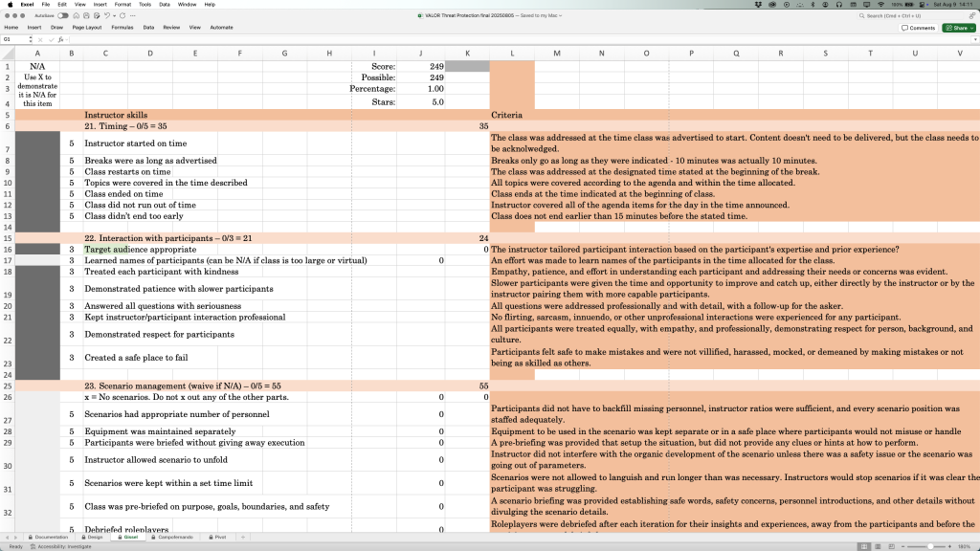Click the formula bar input area
980x551 pixels.
tap(519, 39)
